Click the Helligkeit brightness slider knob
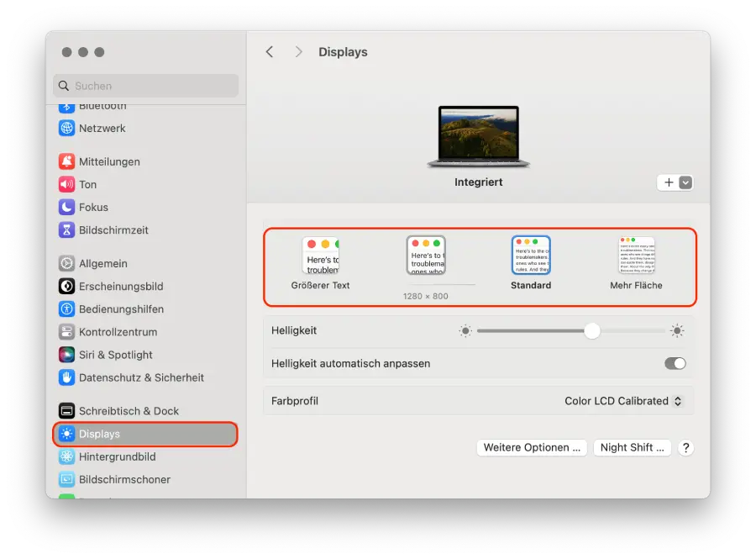 click(591, 331)
